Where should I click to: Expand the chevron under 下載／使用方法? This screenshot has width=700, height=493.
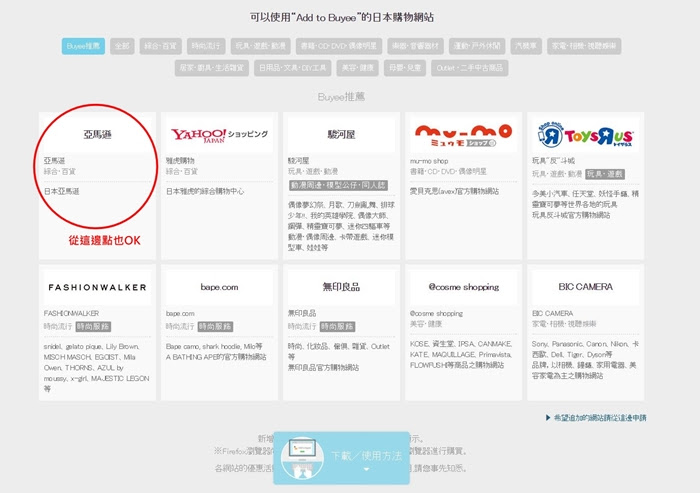pos(366,469)
